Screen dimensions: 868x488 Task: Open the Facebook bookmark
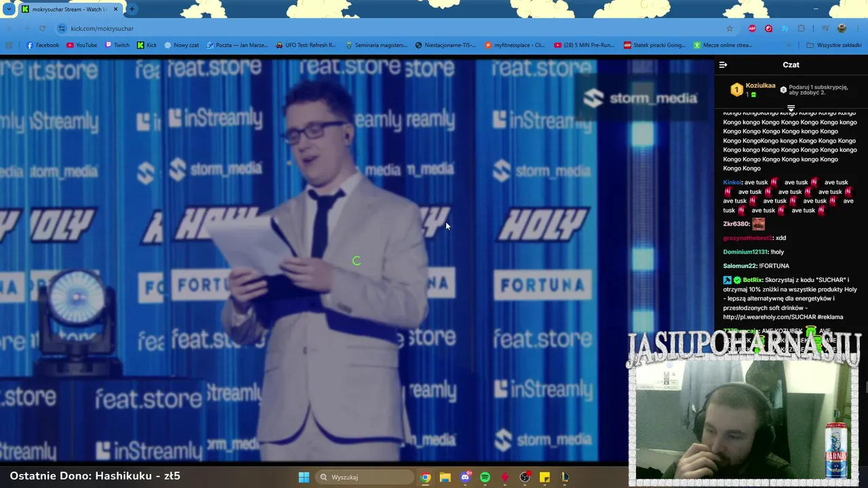coord(42,45)
